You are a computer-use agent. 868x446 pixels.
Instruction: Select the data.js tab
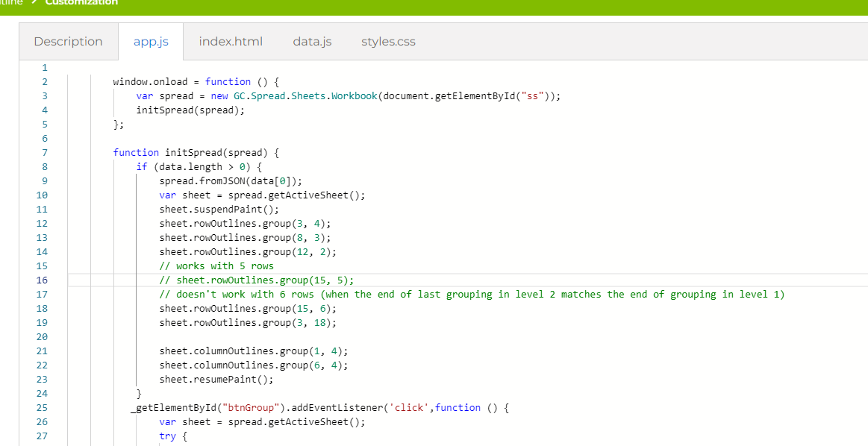[x=312, y=42]
